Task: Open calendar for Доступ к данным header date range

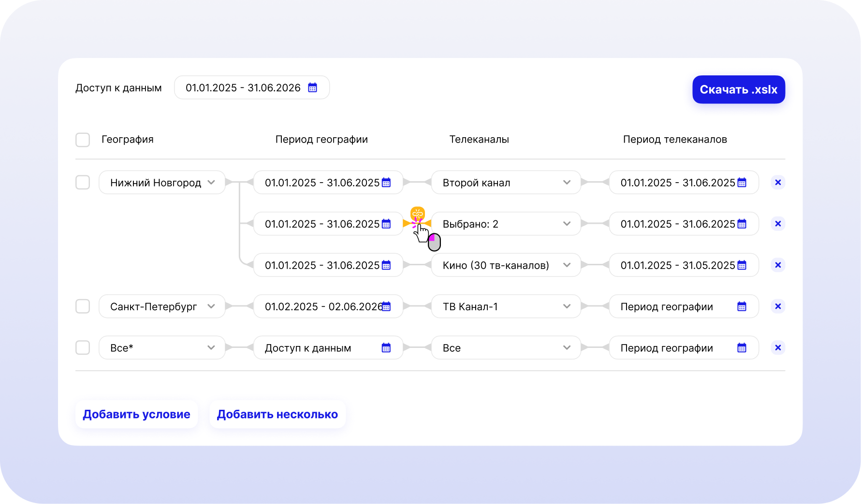Action: 312,87
